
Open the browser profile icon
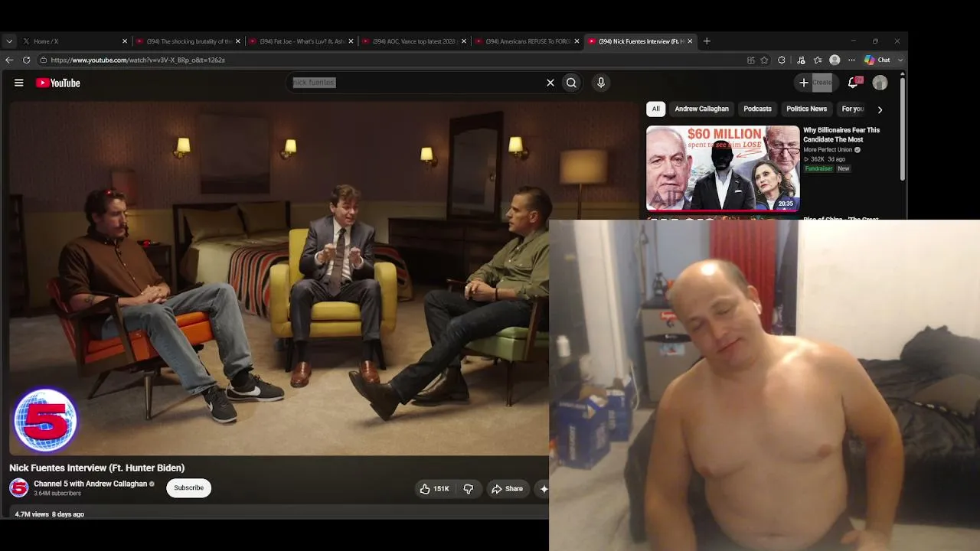point(835,60)
